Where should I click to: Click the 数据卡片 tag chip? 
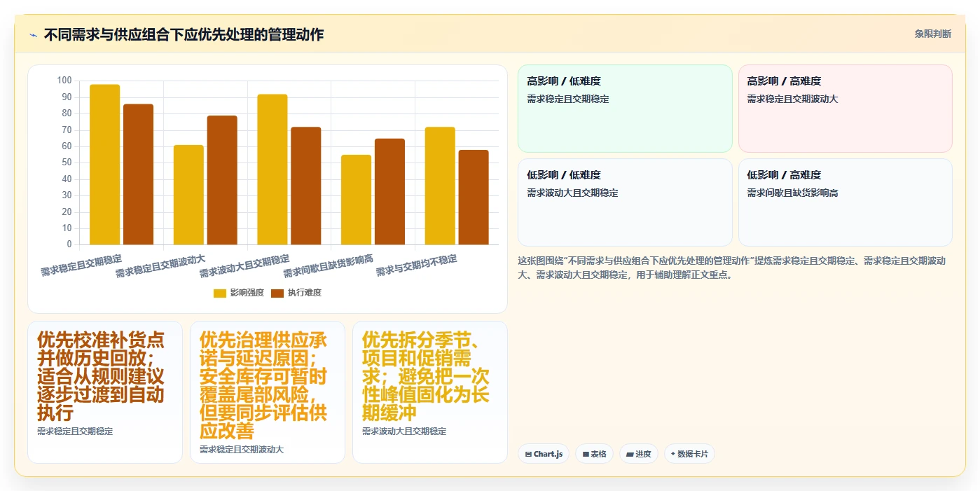[x=689, y=454]
